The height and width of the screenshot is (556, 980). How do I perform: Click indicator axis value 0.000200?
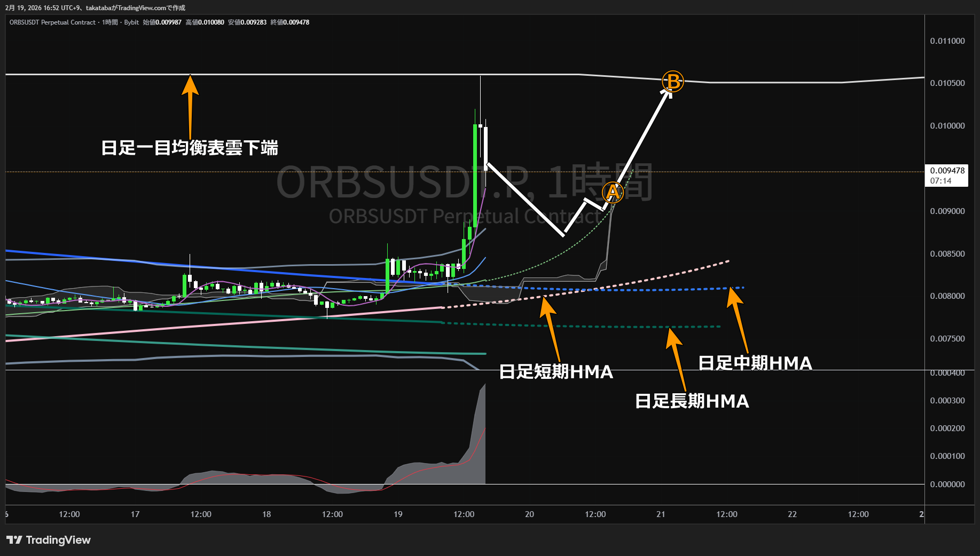coord(947,428)
